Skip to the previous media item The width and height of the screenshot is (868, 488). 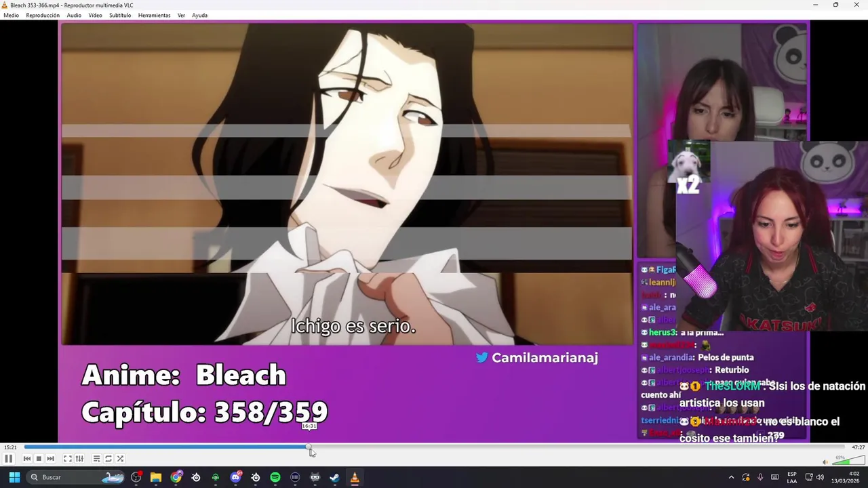point(27,459)
